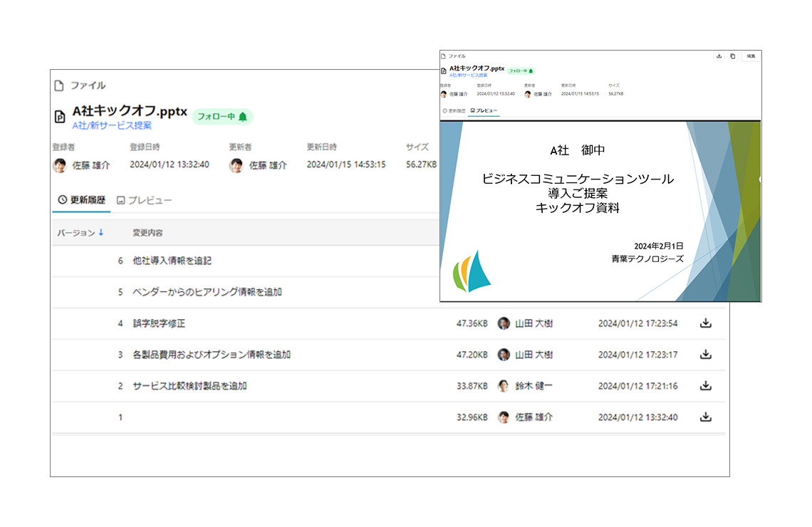The width and height of the screenshot is (812, 527).
Task: Click 山田 大樹 avatar on version 4 row
Action: (x=504, y=323)
